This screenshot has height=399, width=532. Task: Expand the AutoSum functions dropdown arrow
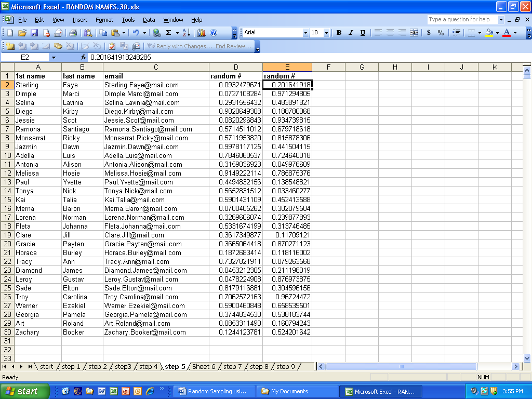click(x=177, y=33)
